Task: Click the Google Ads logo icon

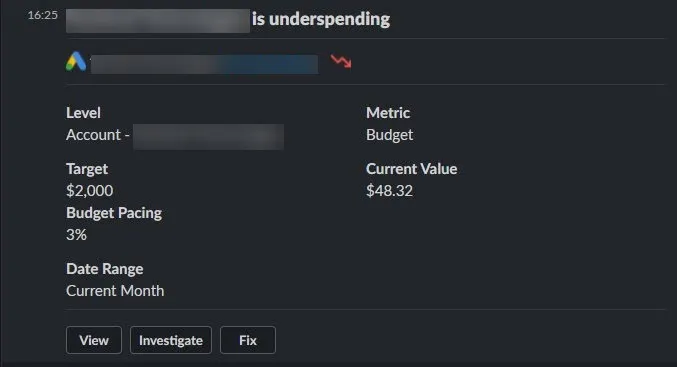Action: point(76,61)
